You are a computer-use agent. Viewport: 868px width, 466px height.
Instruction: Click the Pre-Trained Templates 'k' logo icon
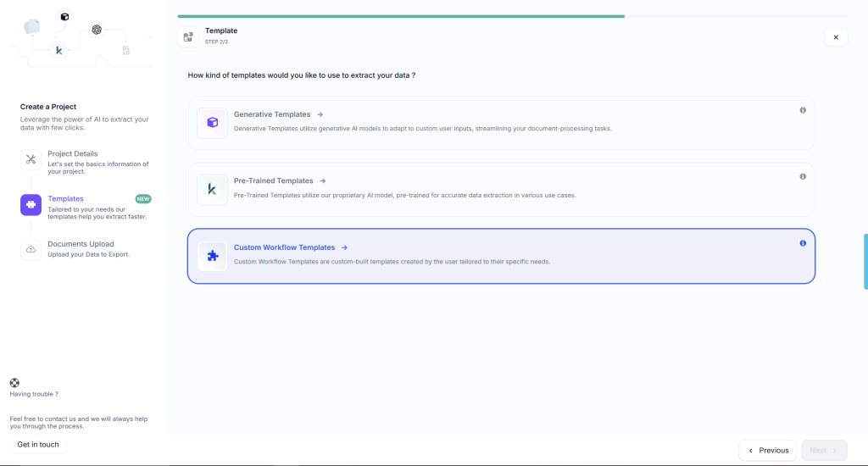pos(212,189)
